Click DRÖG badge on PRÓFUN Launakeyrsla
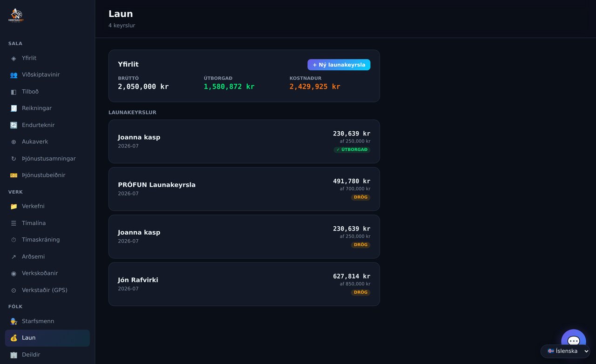 pos(361,197)
